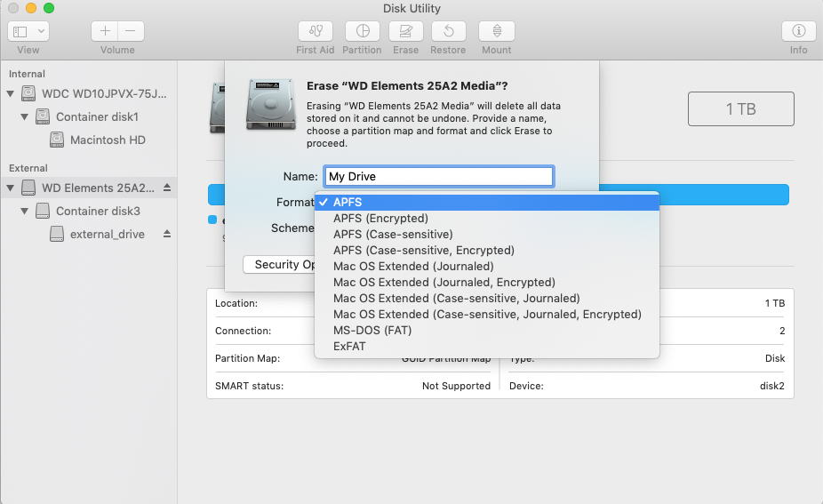Viewport: 823px width, 504px height.
Task: Click the Container disk3 icon
Action: pyautogui.click(x=43, y=211)
